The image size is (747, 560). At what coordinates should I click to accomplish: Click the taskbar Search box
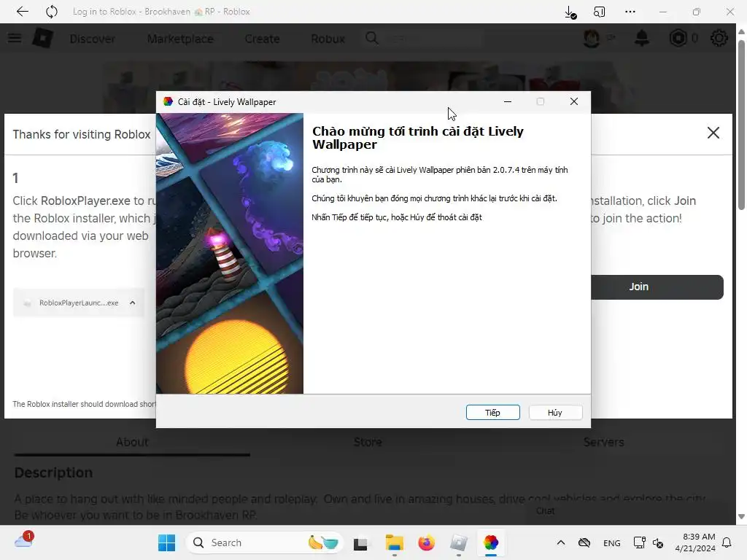pyautogui.click(x=264, y=542)
